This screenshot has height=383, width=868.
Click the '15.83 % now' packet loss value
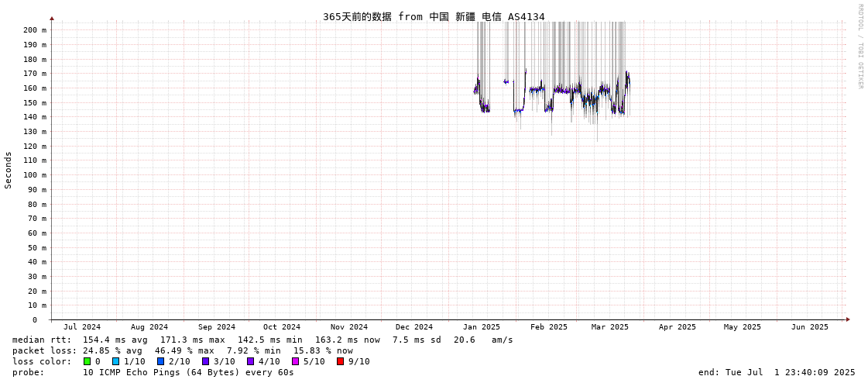[323, 351]
